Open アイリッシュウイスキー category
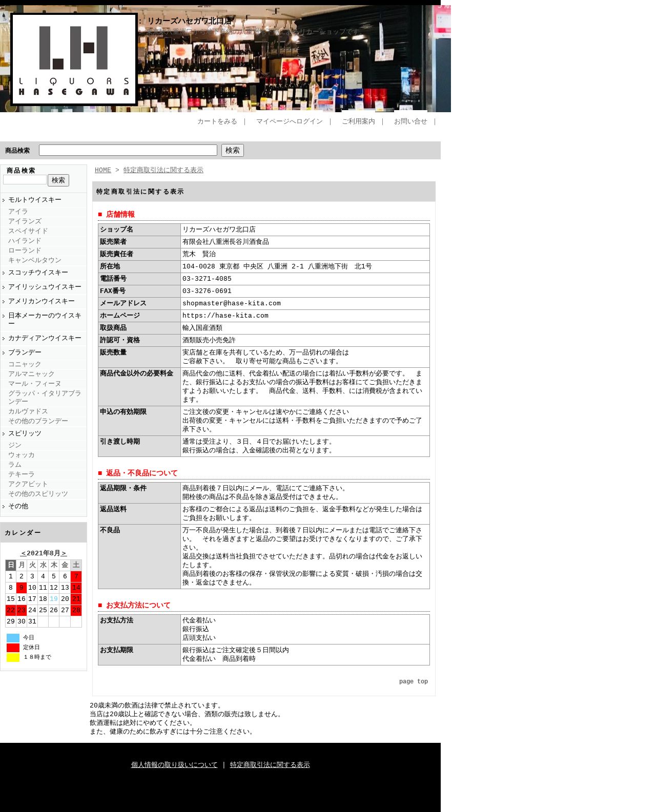Screen dimensions: 658x812 click(45, 287)
